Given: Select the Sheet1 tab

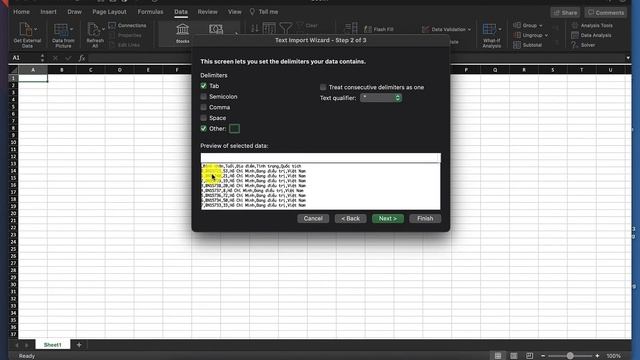Looking at the screenshot, I should 53,345.
